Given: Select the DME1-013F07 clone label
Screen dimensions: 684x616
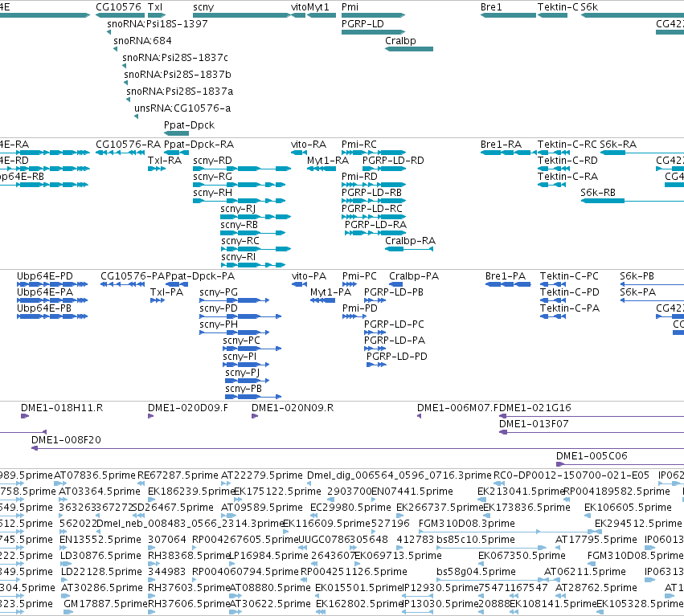Looking at the screenshot, I should coord(534,424).
